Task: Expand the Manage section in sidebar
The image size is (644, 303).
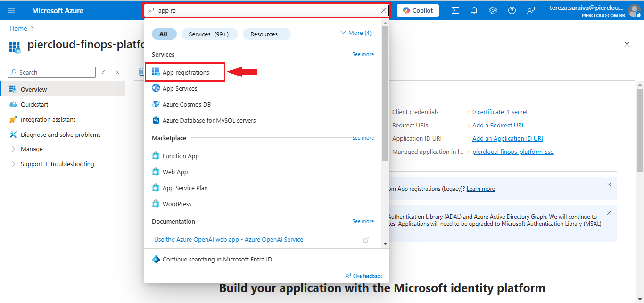Action: point(32,149)
